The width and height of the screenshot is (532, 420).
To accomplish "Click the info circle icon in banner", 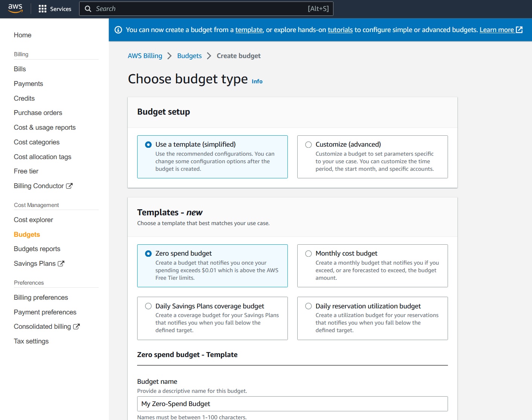I will [x=118, y=30].
